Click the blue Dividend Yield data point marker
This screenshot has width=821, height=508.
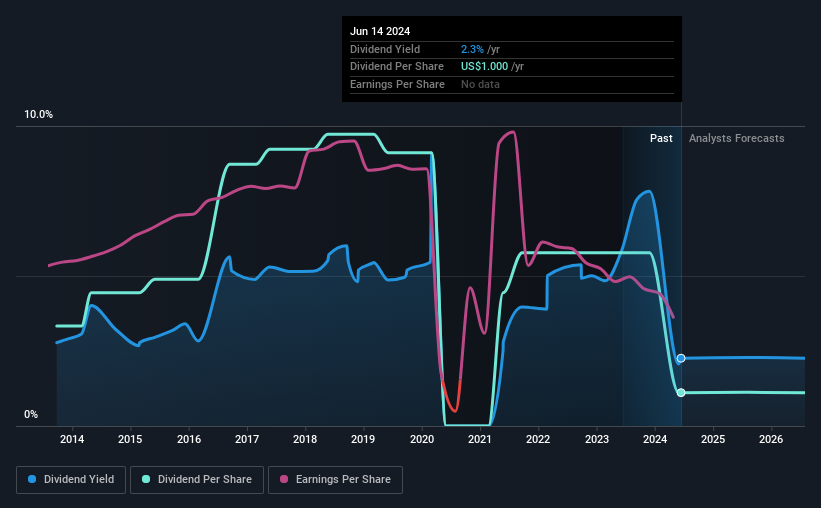coord(681,358)
